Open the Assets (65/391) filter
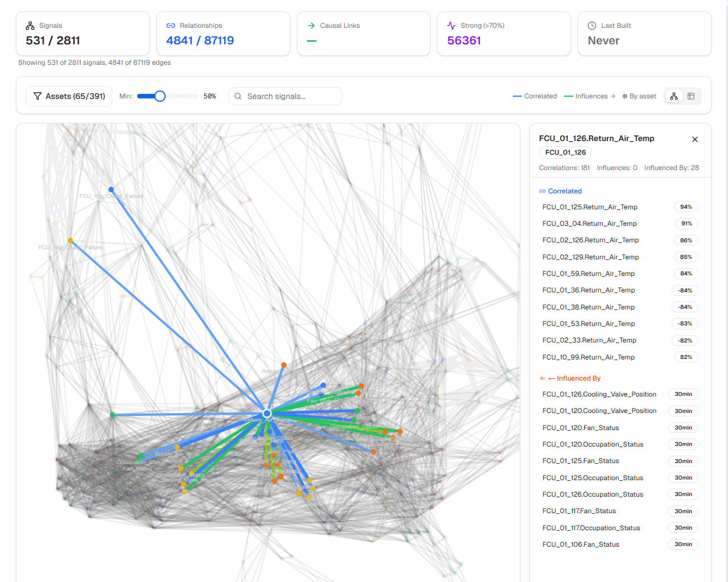This screenshot has height=582, width=728. click(x=69, y=96)
